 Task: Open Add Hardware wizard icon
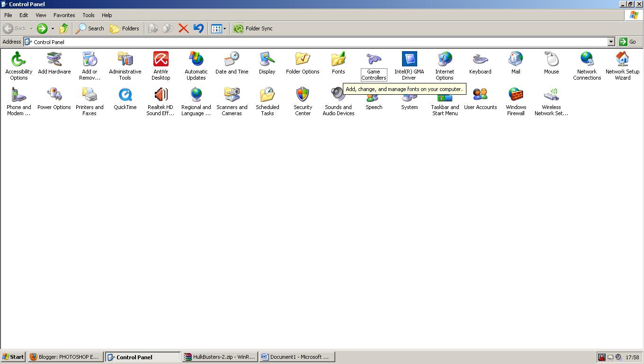[x=54, y=59]
